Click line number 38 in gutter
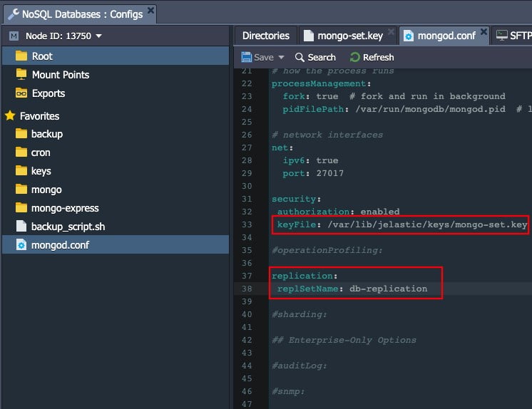The image size is (532, 409). 247,289
